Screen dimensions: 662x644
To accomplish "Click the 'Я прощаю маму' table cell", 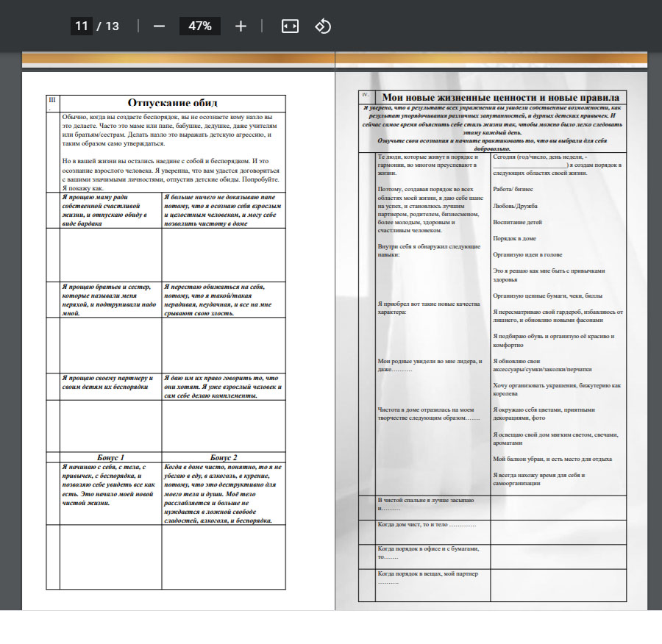I will click(x=104, y=211).
